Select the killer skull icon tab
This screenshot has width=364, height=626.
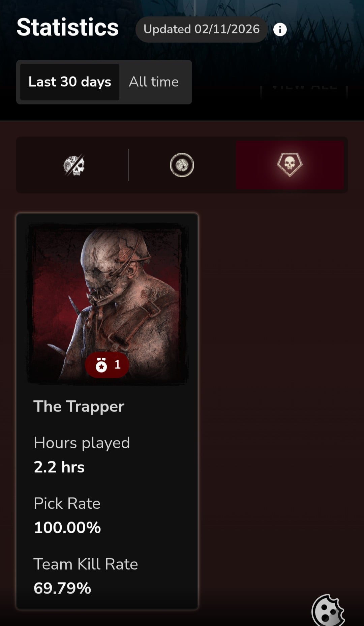coord(290,165)
